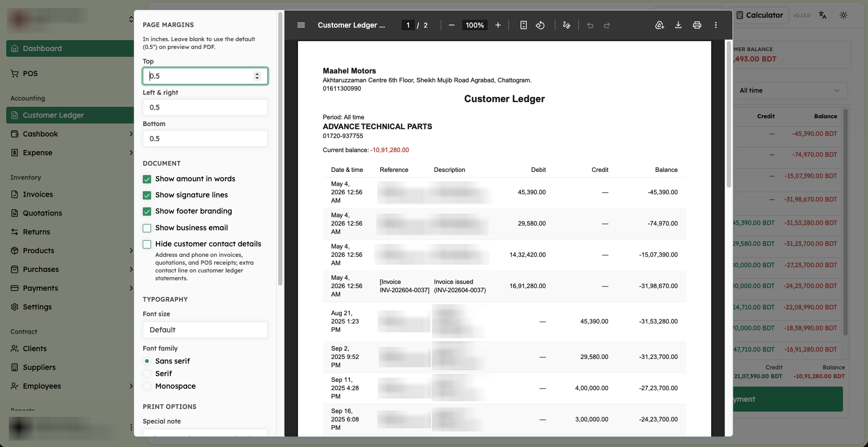
Task: Toggle the business switcher arrows at top
Action: click(131, 19)
